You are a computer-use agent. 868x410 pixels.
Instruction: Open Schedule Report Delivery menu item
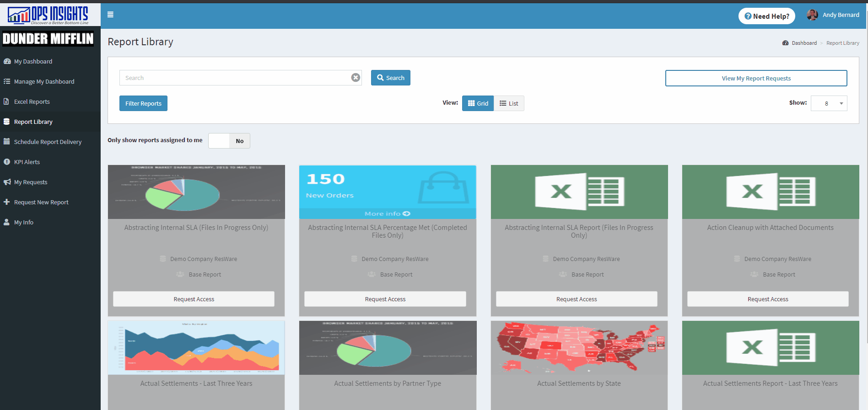tap(48, 142)
